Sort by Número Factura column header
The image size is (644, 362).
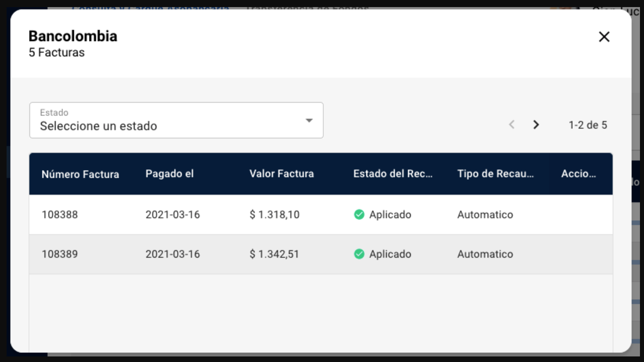(80, 174)
